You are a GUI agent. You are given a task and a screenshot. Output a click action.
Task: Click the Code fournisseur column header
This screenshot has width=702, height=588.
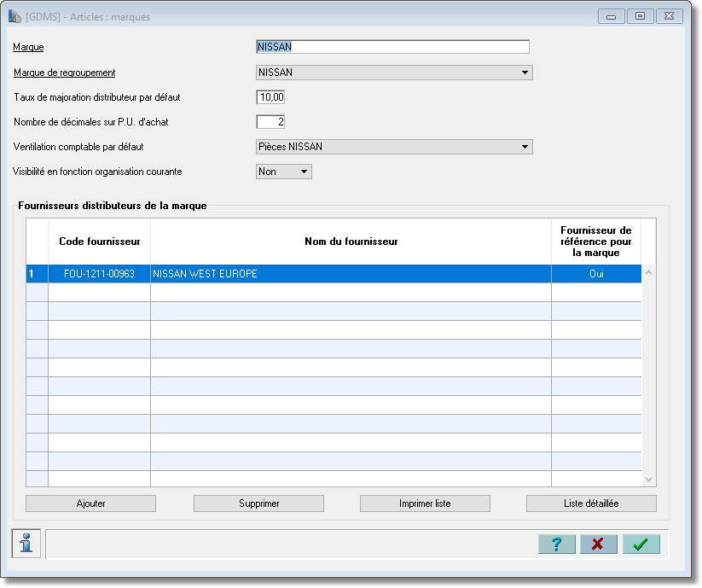pos(100,242)
